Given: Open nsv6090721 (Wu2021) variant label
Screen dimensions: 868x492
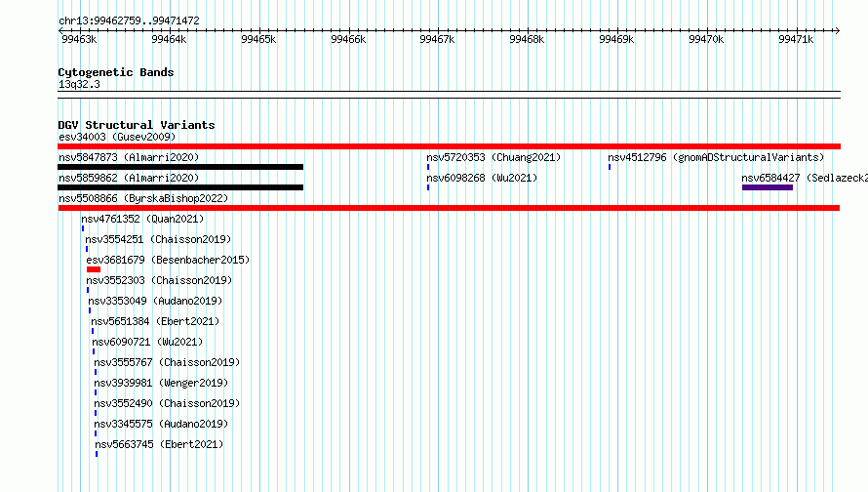Looking at the screenshot, I should 147,342.
